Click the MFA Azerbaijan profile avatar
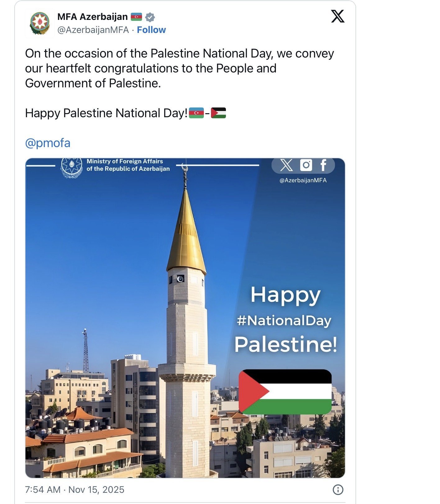The image size is (440, 504). pyautogui.click(x=40, y=23)
